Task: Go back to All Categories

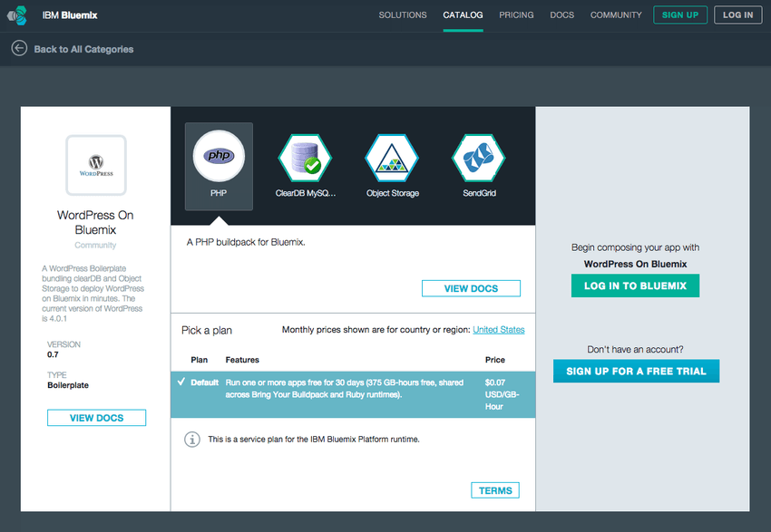Action: click(83, 49)
